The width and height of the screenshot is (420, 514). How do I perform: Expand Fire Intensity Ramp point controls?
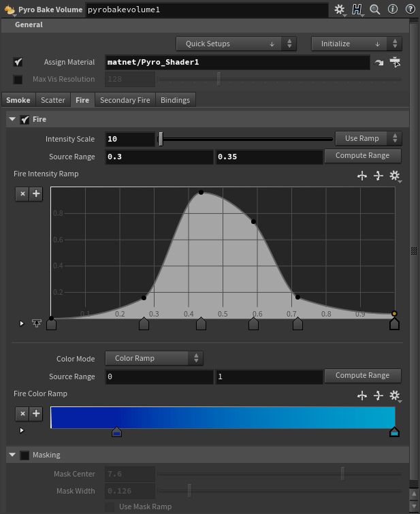(22, 323)
